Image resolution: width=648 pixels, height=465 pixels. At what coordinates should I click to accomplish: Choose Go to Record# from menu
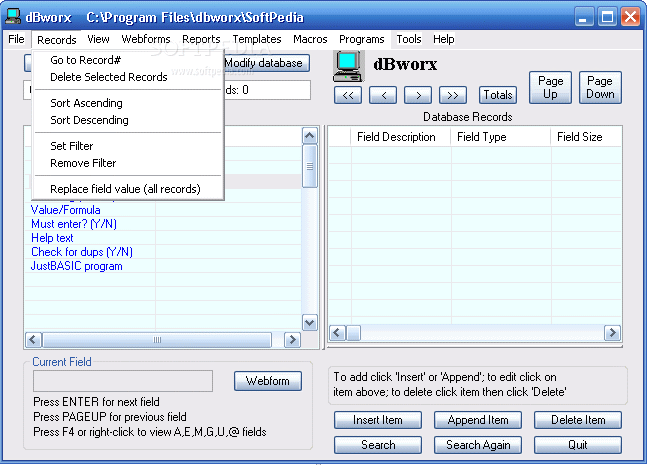(128, 60)
